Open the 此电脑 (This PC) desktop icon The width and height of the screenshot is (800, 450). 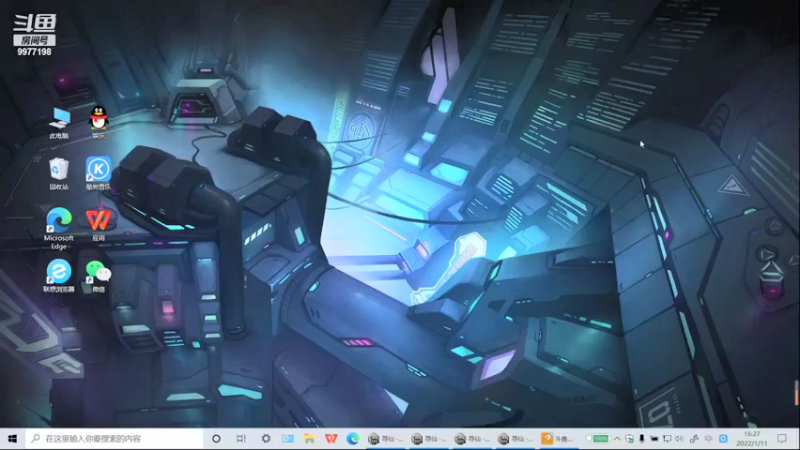pos(59,122)
